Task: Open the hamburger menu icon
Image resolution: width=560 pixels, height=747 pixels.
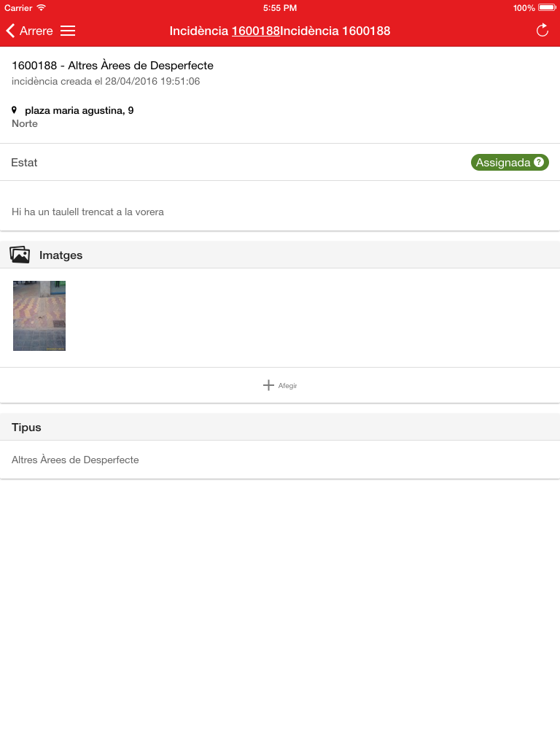Action: [68, 31]
